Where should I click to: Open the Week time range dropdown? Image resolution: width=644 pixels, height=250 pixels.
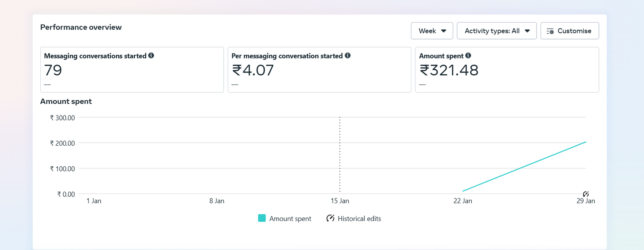(432, 31)
